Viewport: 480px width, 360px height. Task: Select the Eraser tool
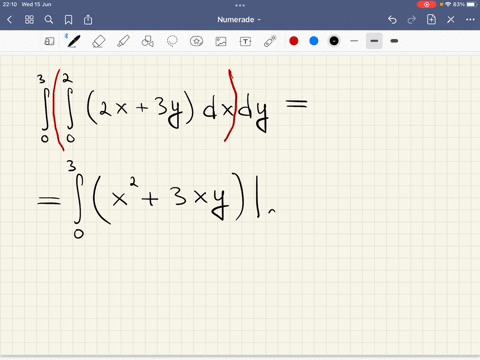click(x=99, y=41)
